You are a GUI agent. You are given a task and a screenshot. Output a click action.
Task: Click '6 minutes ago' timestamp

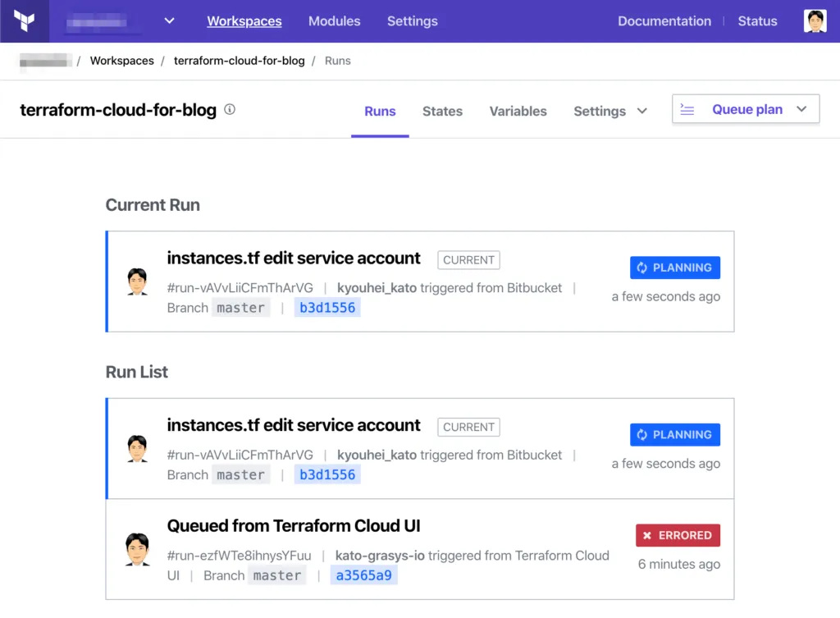(x=678, y=564)
